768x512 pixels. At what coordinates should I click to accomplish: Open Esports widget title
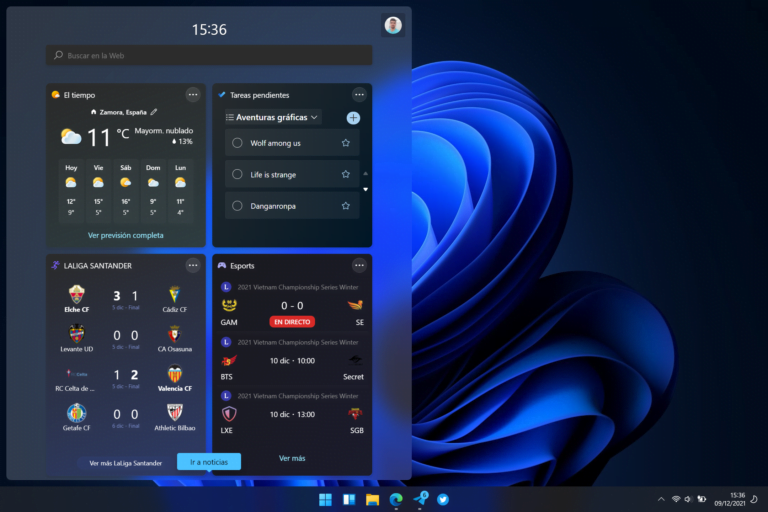(x=242, y=266)
